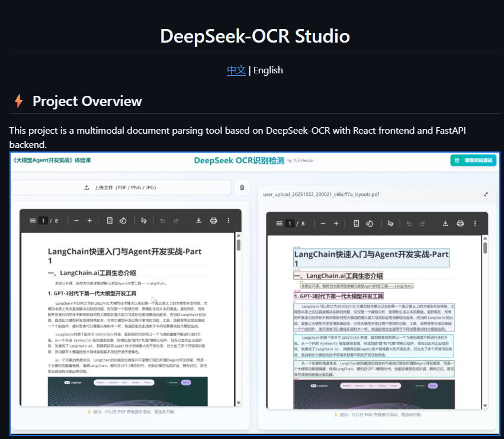504x439 pixels.
Task: Open the three-dot more menu in left PDF viewer
Action: coord(229,221)
